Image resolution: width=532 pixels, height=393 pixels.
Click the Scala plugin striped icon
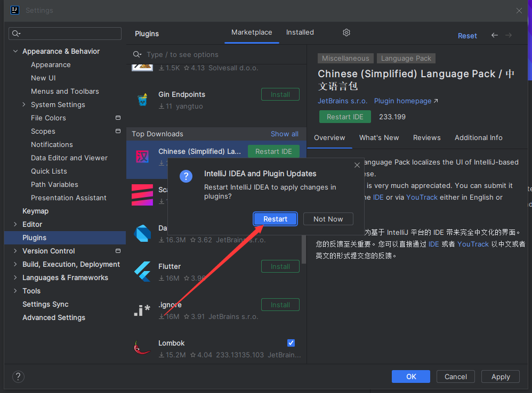142,195
